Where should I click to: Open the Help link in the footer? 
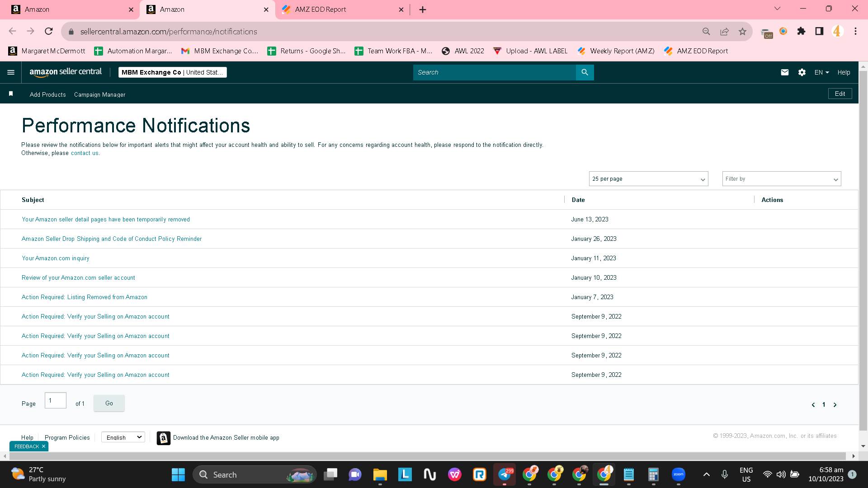click(27, 438)
